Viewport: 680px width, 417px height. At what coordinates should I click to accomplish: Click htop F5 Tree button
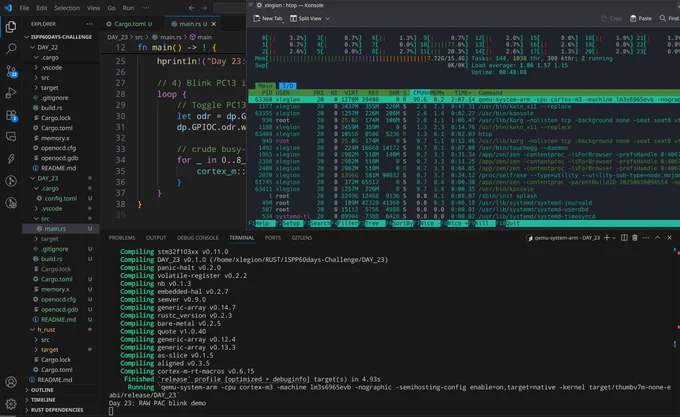pyautogui.click(x=373, y=223)
